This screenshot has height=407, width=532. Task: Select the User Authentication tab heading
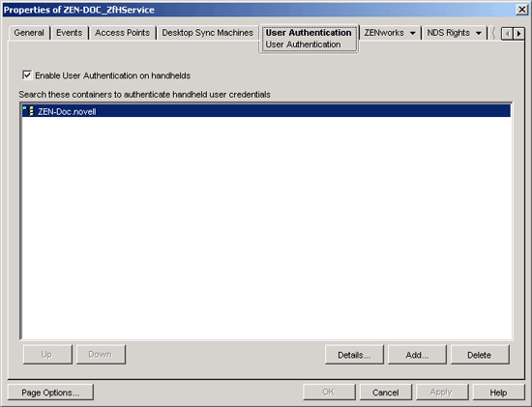click(x=309, y=33)
